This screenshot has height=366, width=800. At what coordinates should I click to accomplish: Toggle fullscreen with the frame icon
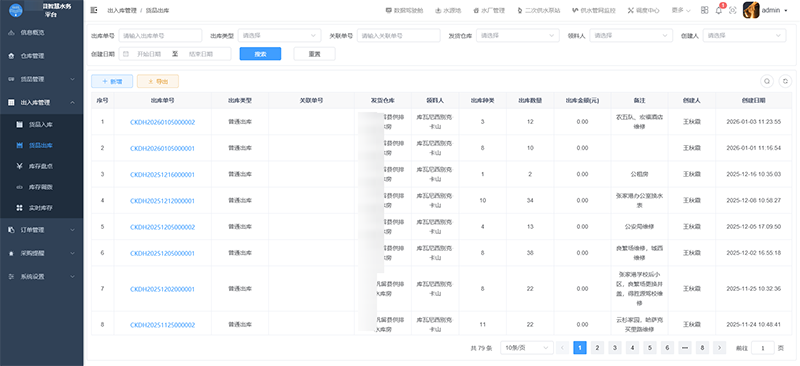pyautogui.click(x=733, y=10)
